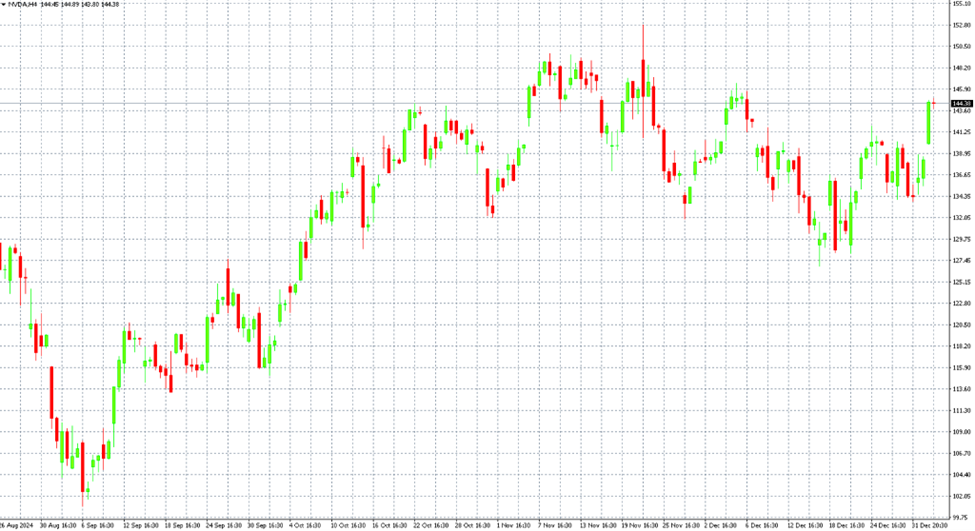The width and height of the screenshot is (975, 531).
Task: Click the 129.75 price scale label
Action: 960,239
